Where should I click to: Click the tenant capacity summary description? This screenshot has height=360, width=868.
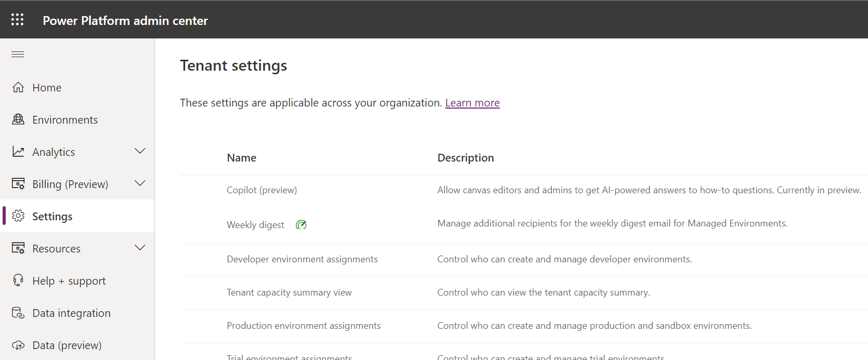pyautogui.click(x=543, y=292)
